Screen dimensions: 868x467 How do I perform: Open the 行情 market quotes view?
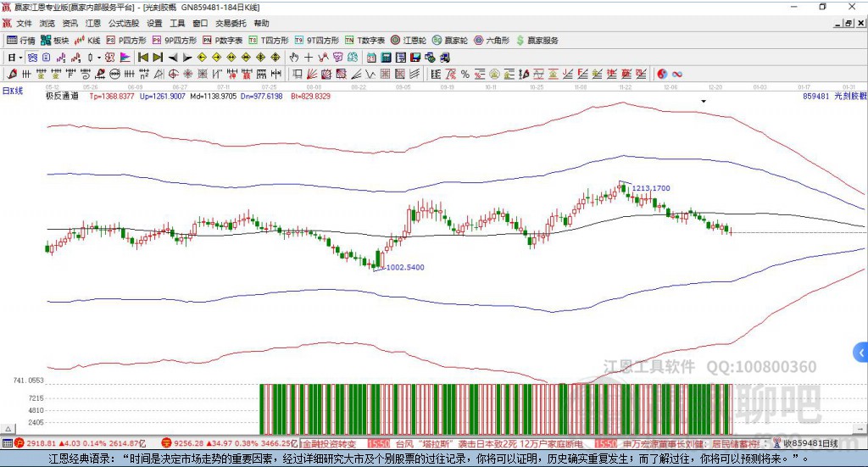(21, 40)
